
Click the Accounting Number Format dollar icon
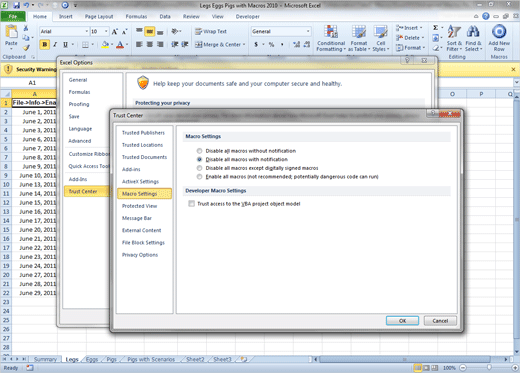(256, 44)
